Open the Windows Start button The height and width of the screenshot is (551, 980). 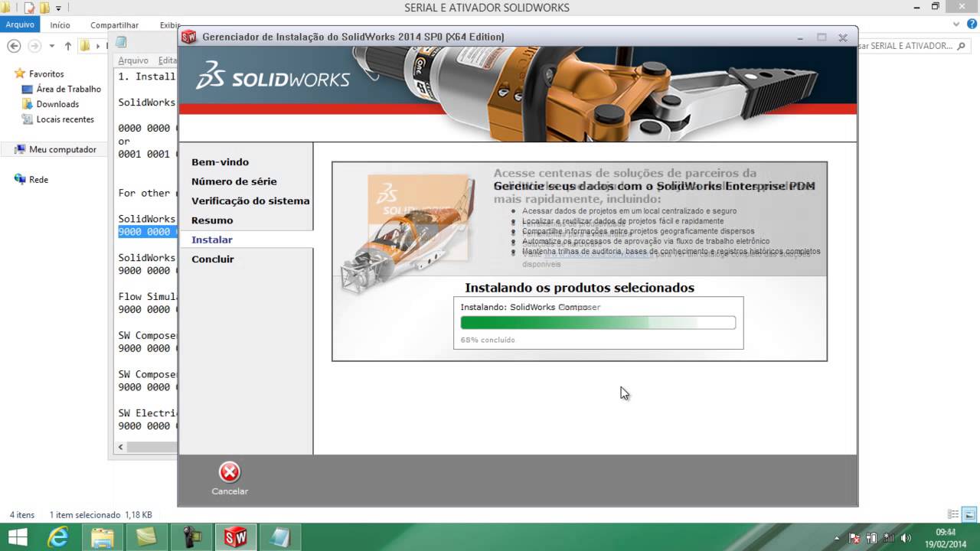pyautogui.click(x=17, y=537)
